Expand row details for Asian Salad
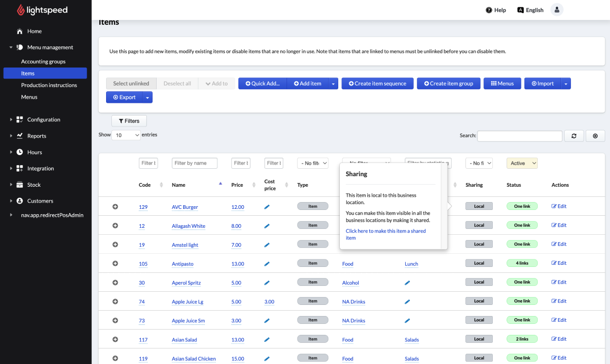Image resolution: width=610 pixels, height=364 pixels. [115, 339]
